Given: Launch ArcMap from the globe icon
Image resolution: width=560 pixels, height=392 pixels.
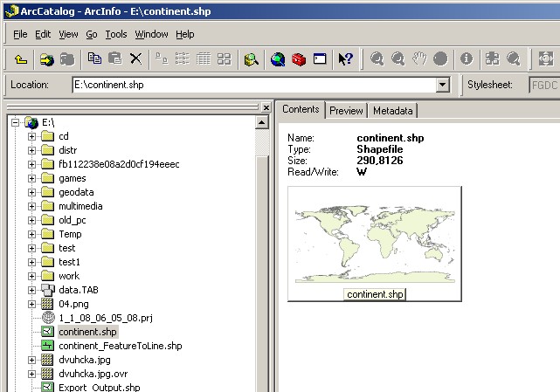Looking at the screenshot, I should pos(278,59).
